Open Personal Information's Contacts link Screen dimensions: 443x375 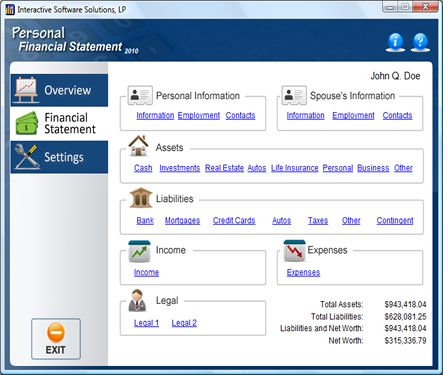pyautogui.click(x=240, y=115)
